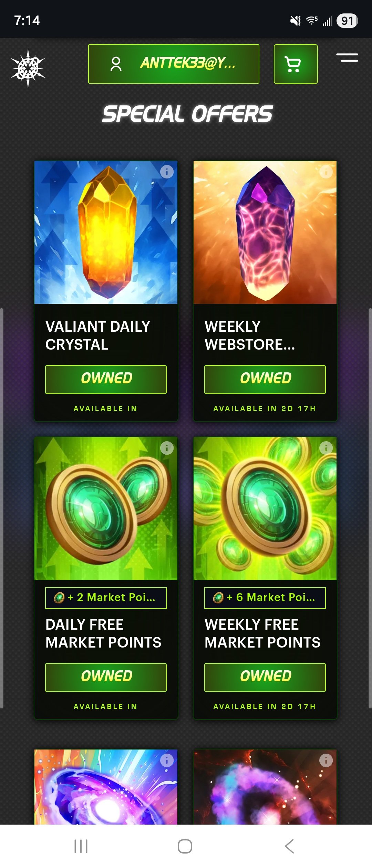Viewport: 372px width, 868px height.
Task: Tap the spiky star site logo
Action: pyautogui.click(x=28, y=68)
